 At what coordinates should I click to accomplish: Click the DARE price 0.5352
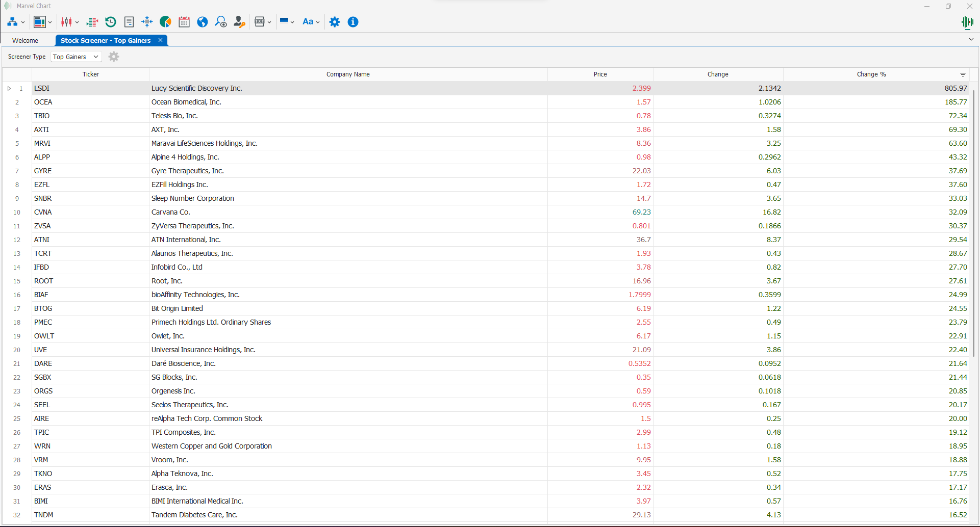pos(639,363)
